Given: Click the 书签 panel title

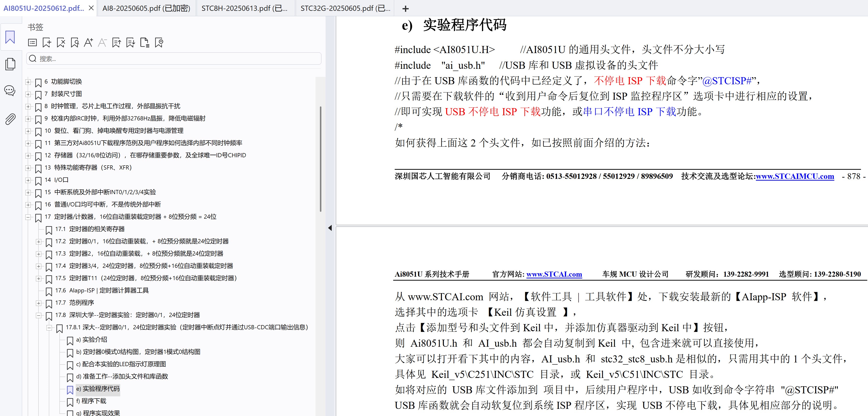Looking at the screenshot, I should tap(35, 27).
